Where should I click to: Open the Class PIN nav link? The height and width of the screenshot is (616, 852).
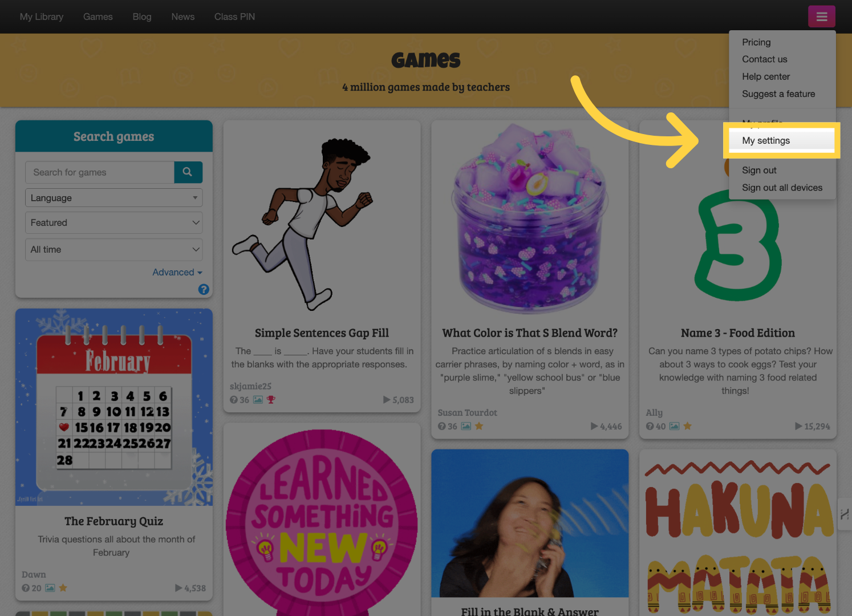click(234, 17)
